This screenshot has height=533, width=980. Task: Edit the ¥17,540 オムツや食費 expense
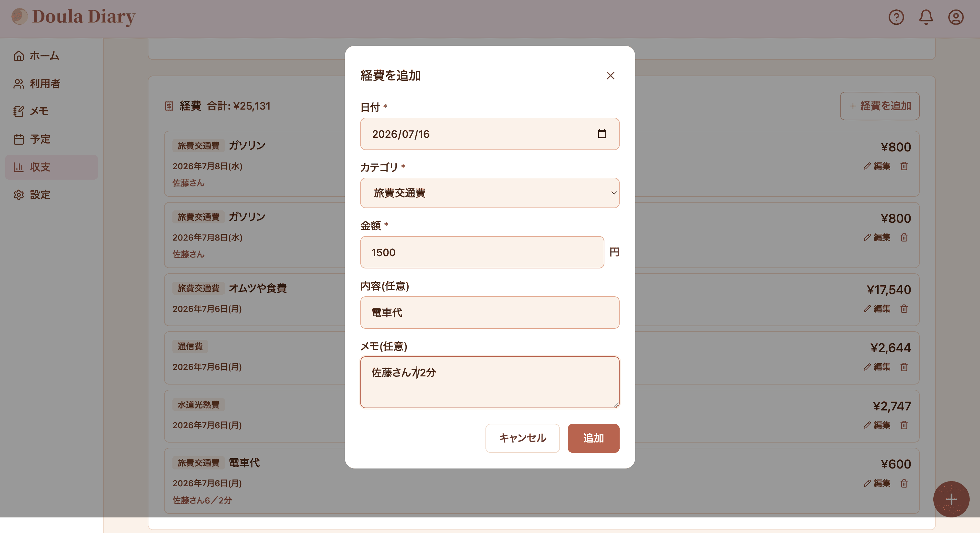click(877, 309)
